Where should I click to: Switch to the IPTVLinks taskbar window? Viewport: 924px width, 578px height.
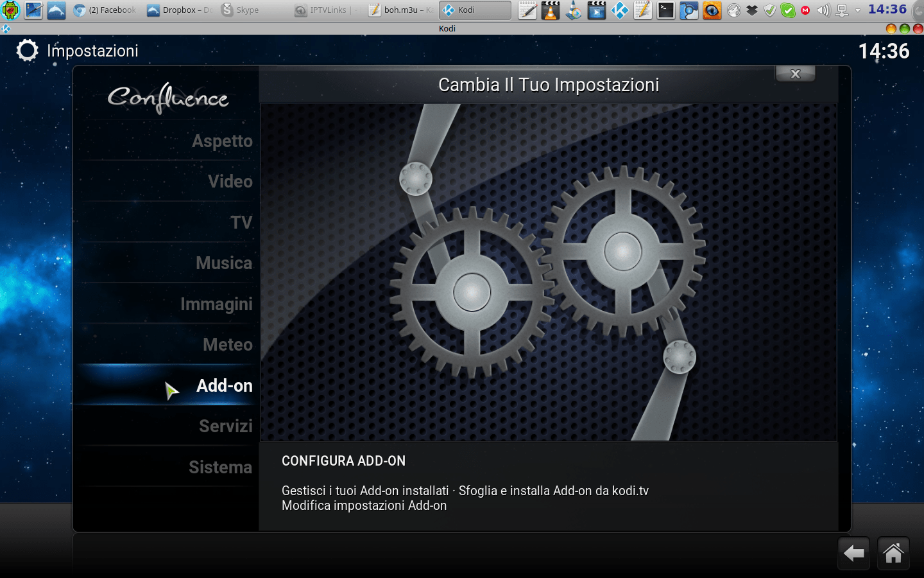328,10
